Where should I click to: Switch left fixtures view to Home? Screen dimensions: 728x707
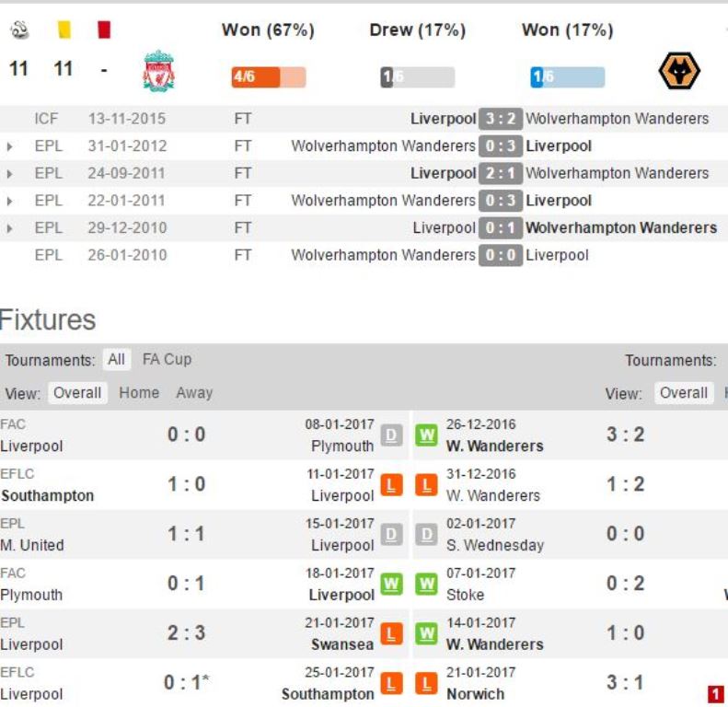[x=139, y=393]
